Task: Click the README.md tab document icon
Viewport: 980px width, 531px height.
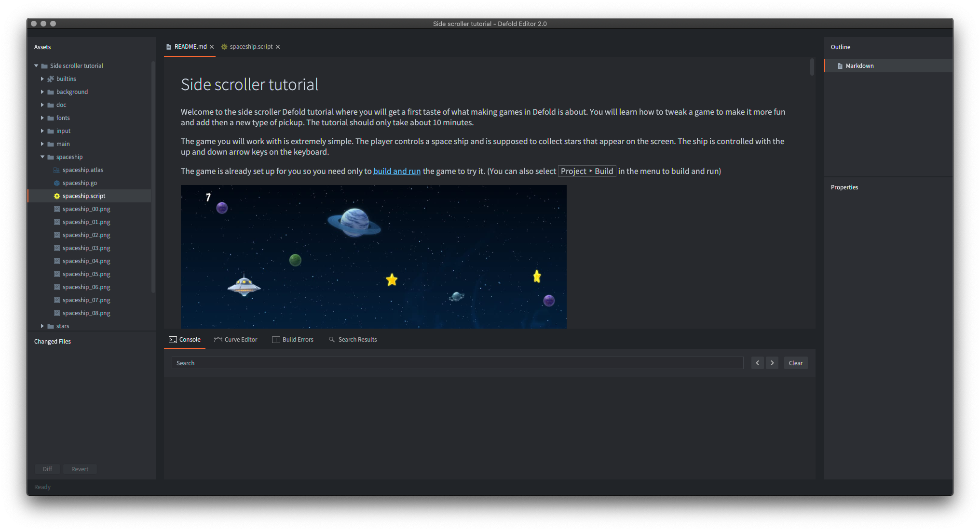Action: 169,47
